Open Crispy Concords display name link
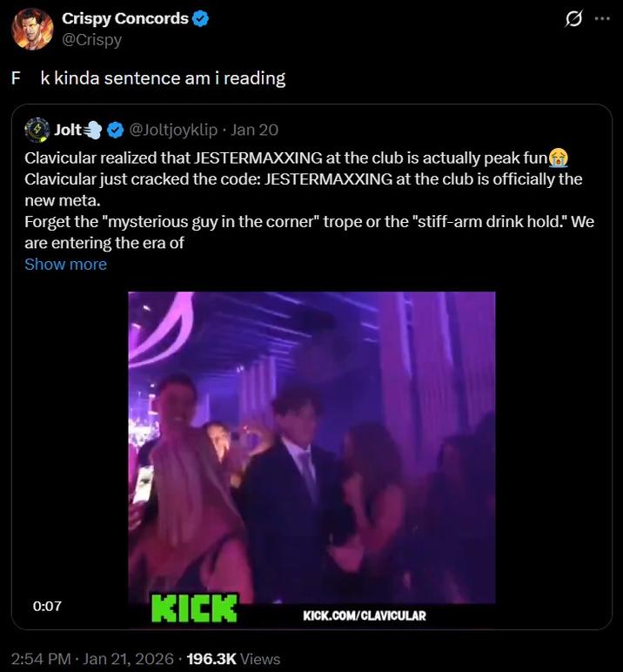Viewport: 623px width, 672px height. click(x=125, y=18)
